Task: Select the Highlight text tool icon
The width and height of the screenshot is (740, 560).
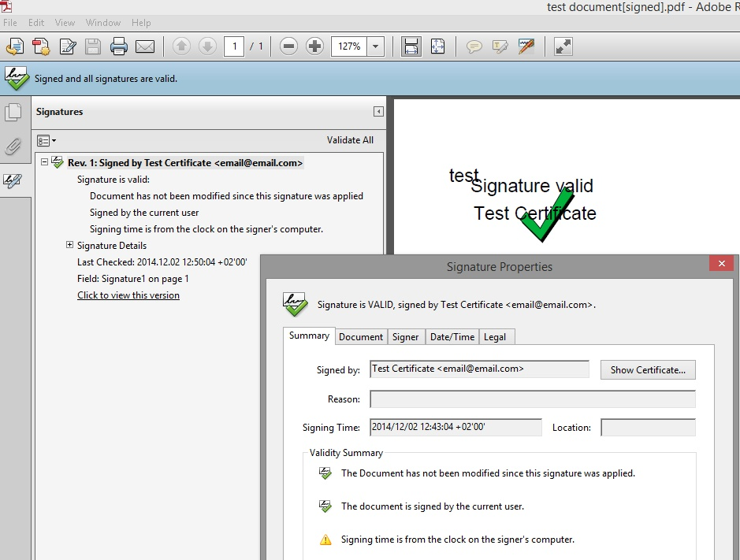Action: 500,46
